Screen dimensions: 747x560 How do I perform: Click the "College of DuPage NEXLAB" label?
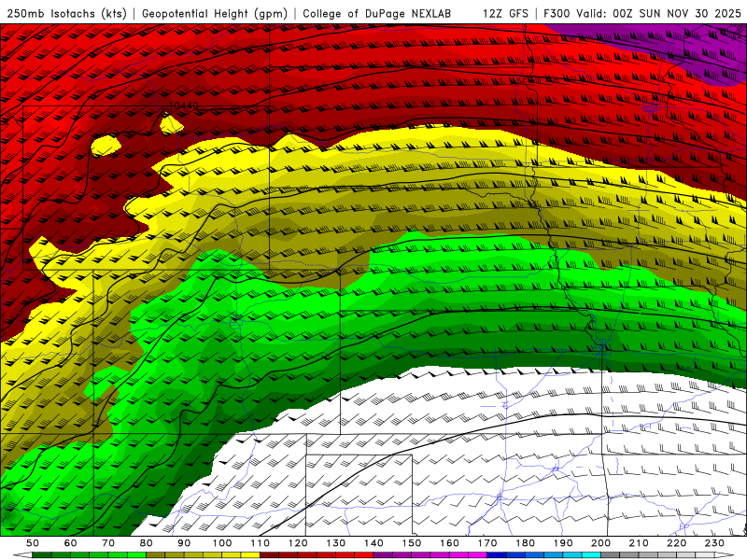pyautogui.click(x=377, y=14)
